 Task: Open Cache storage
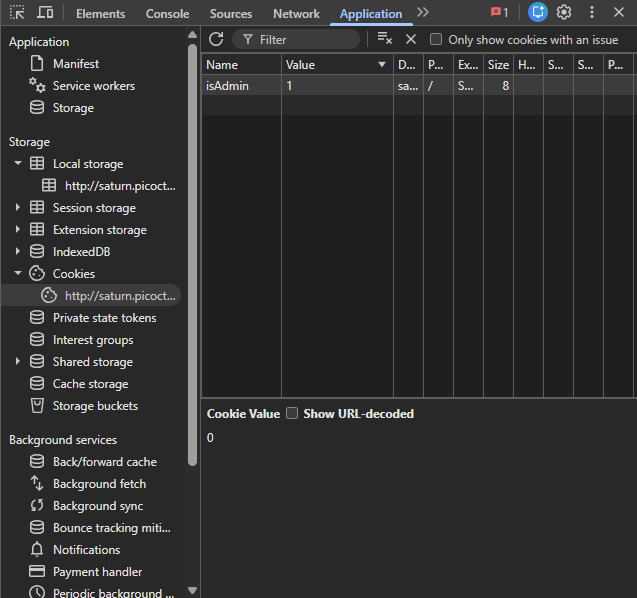(x=91, y=384)
